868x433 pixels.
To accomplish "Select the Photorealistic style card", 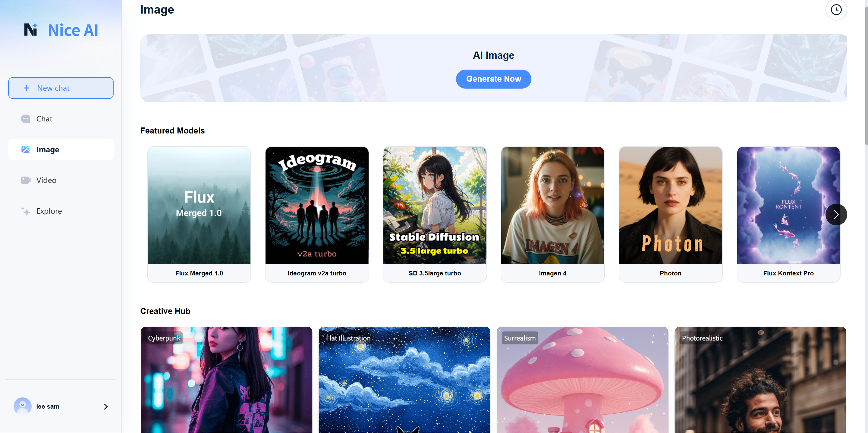I will pyautogui.click(x=760, y=379).
